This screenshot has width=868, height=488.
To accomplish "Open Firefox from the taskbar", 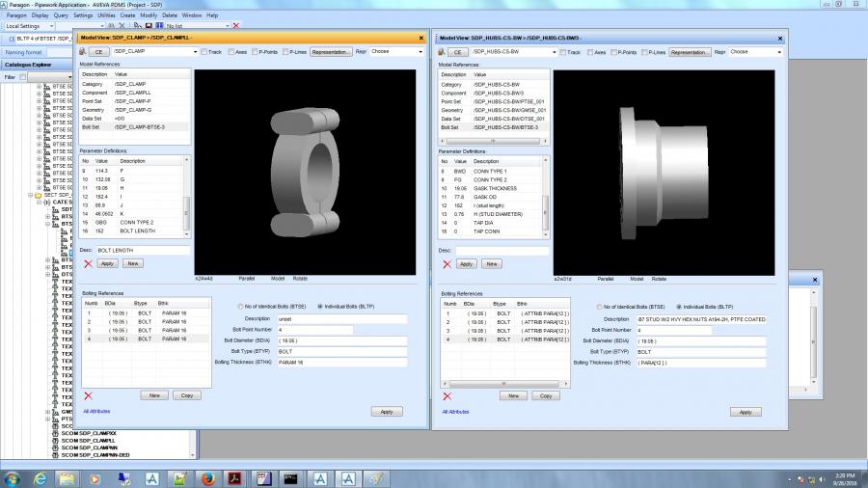I will (207, 478).
